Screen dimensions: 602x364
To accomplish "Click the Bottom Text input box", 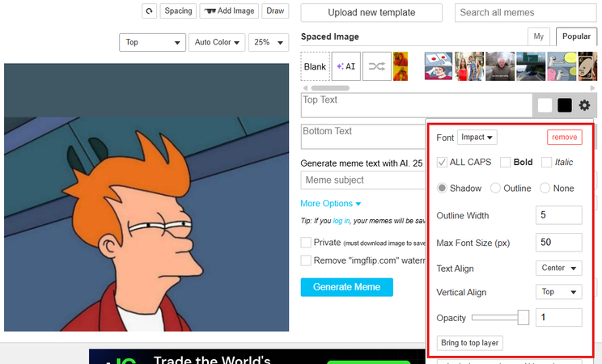I will [x=363, y=137].
